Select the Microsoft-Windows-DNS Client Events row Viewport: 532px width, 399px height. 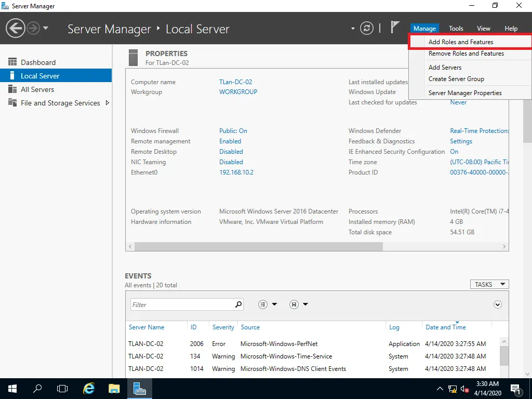pos(312,369)
